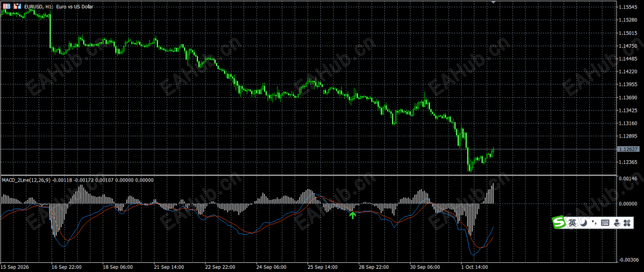The image size is (644, 272).
Task: Toggle the IME punctuation mode icon
Action: (x=594, y=223)
